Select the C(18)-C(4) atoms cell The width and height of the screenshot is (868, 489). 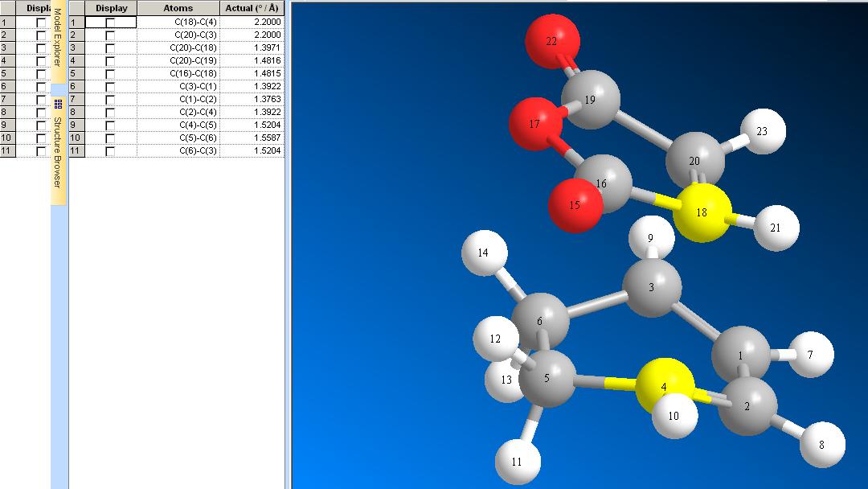[178, 23]
